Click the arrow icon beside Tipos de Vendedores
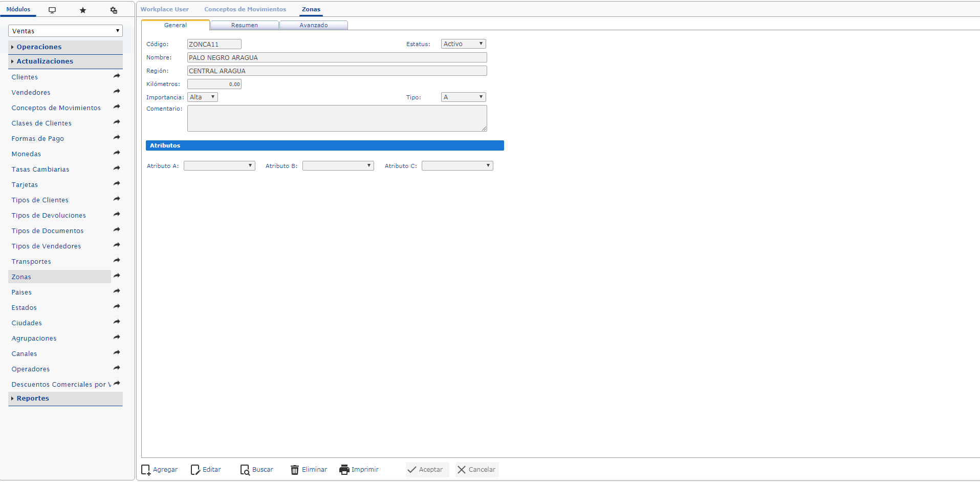The width and height of the screenshot is (980, 482). click(117, 245)
